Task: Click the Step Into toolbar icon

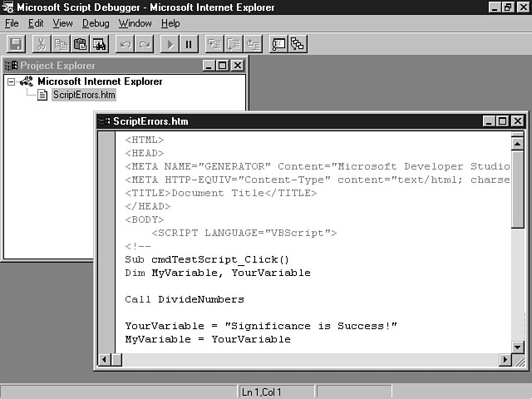Action: point(214,44)
